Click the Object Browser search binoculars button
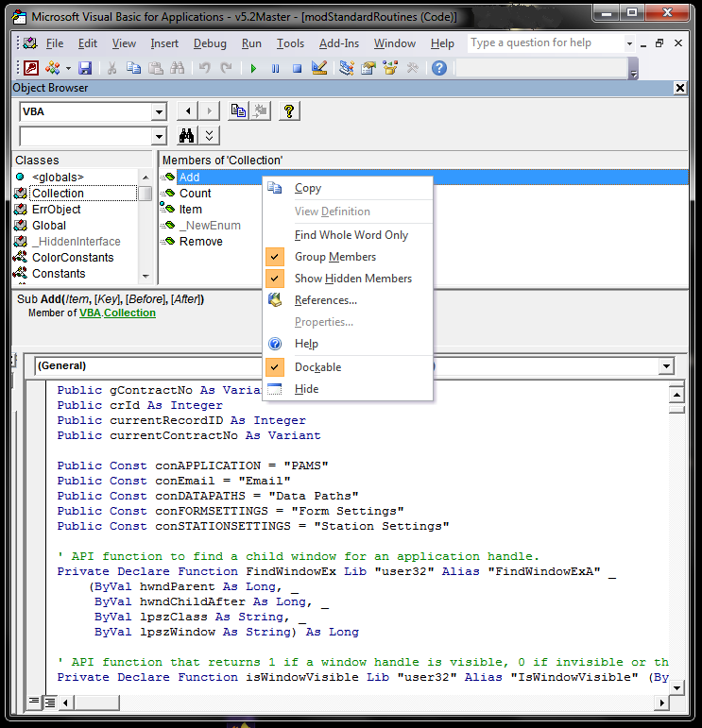 pyautogui.click(x=187, y=136)
